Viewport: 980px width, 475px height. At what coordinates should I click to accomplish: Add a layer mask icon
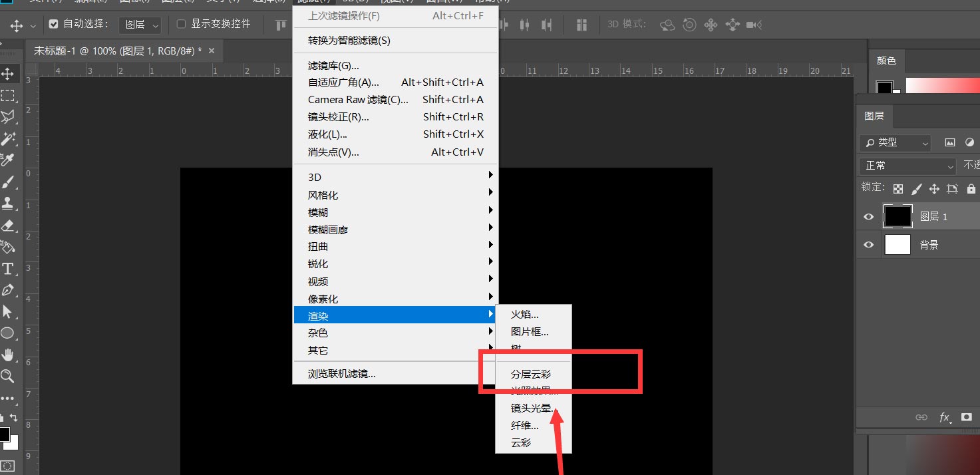pos(967,417)
